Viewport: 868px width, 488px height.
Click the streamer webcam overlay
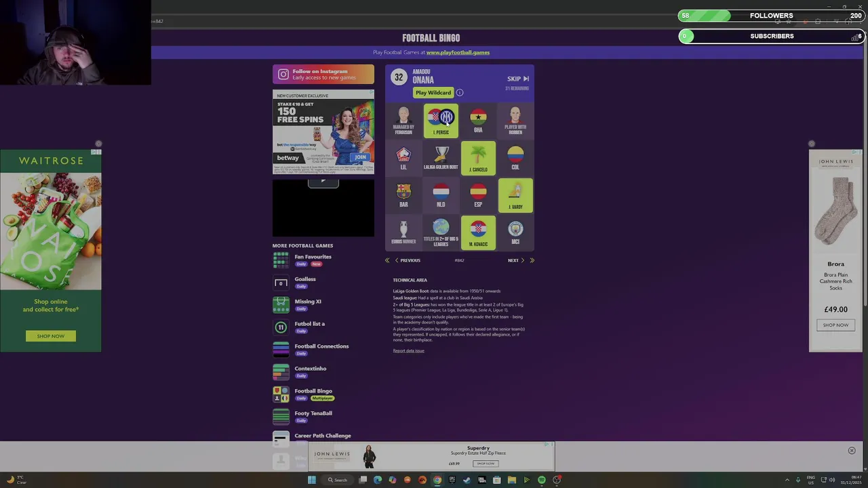pyautogui.click(x=75, y=43)
